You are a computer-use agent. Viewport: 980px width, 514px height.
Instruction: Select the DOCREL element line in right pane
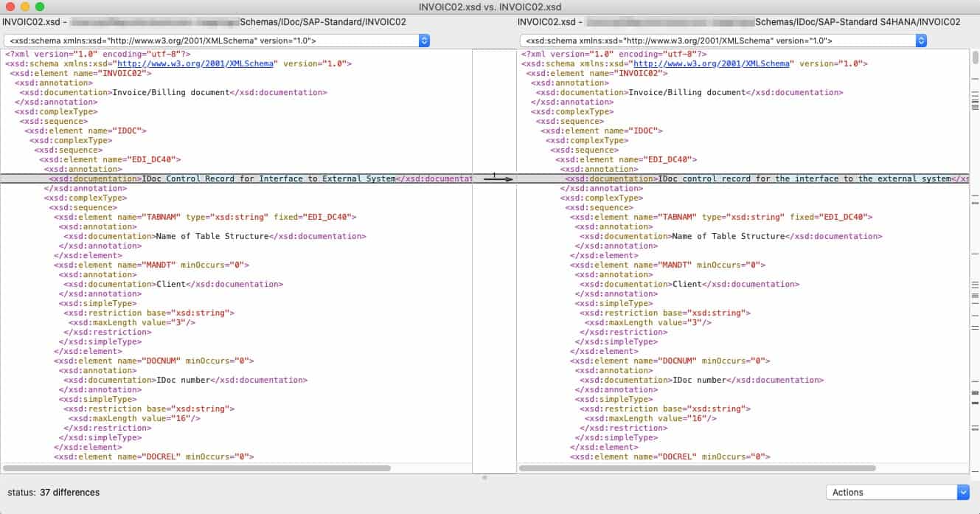(670, 456)
